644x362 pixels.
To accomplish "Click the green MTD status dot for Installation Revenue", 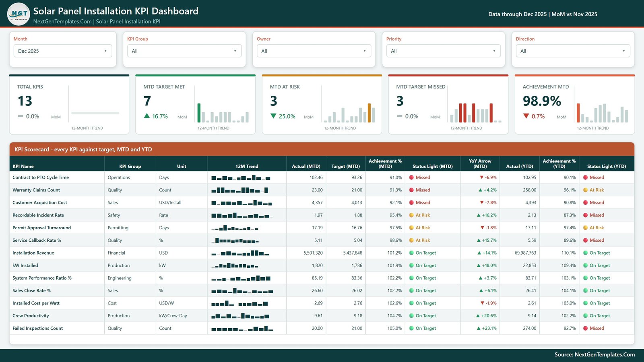I will [411, 253].
